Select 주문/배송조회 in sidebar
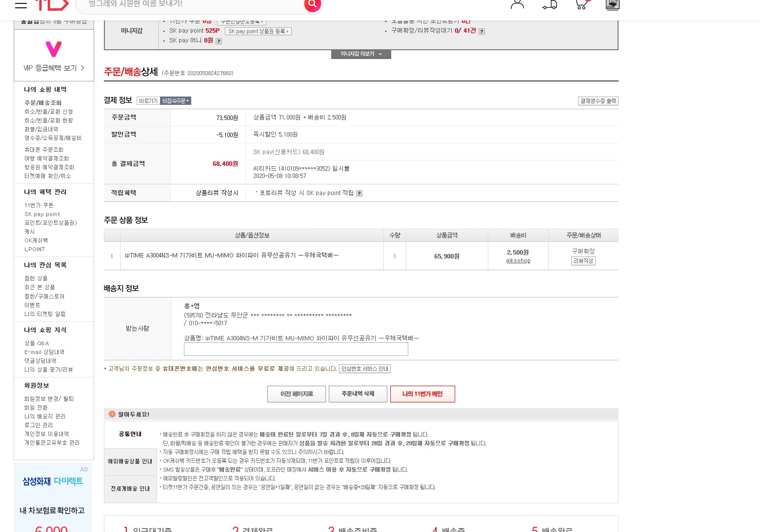The width and height of the screenshot is (760, 532). click(x=43, y=103)
